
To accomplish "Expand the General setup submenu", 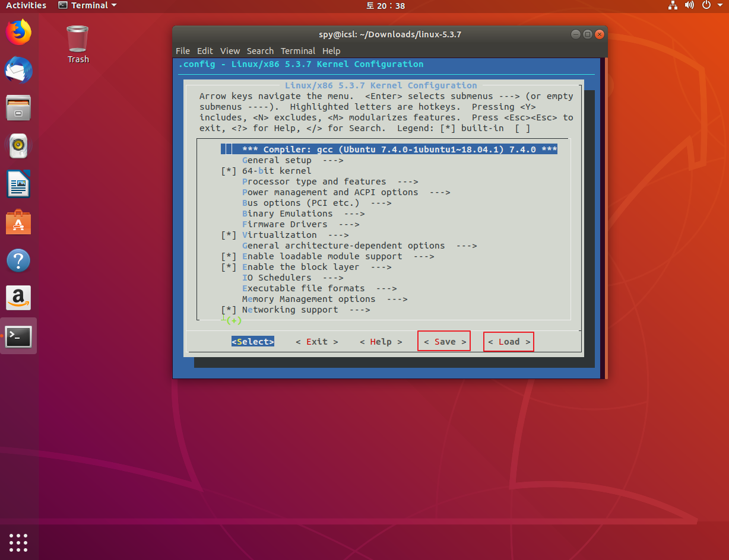I will [x=293, y=160].
